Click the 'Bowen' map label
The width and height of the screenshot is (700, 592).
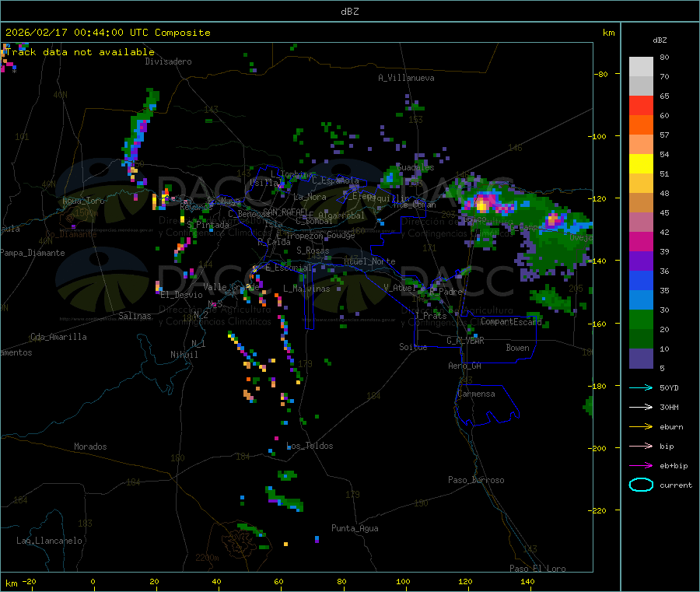pos(517,348)
